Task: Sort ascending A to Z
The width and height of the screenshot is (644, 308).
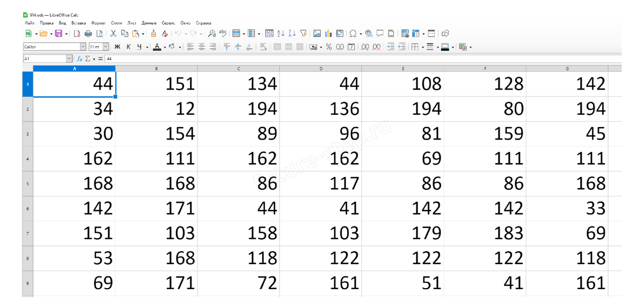Action: 281,33
